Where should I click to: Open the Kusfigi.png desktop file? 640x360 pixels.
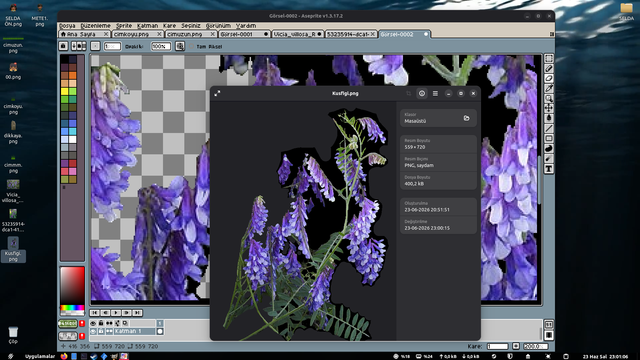(x=13, y=249)
